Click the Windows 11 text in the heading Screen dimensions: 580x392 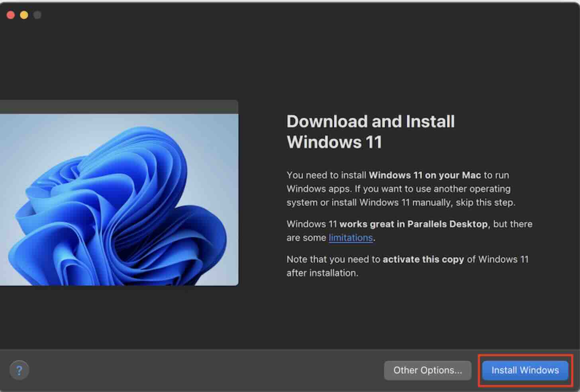click(334, 142)
